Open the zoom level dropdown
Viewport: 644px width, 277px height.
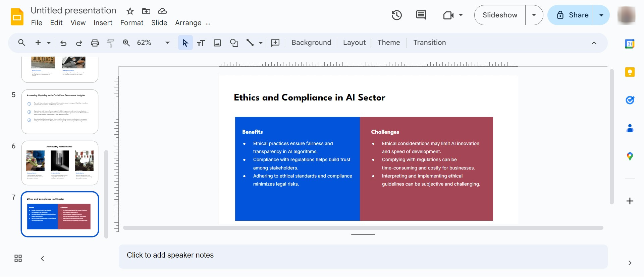tap(167, 43)
